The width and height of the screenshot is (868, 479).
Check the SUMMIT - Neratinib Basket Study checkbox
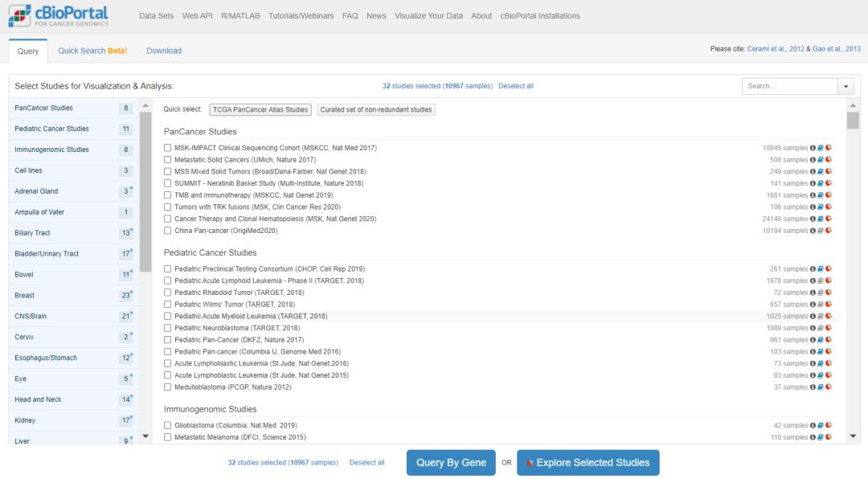click(x=167, y=183)
